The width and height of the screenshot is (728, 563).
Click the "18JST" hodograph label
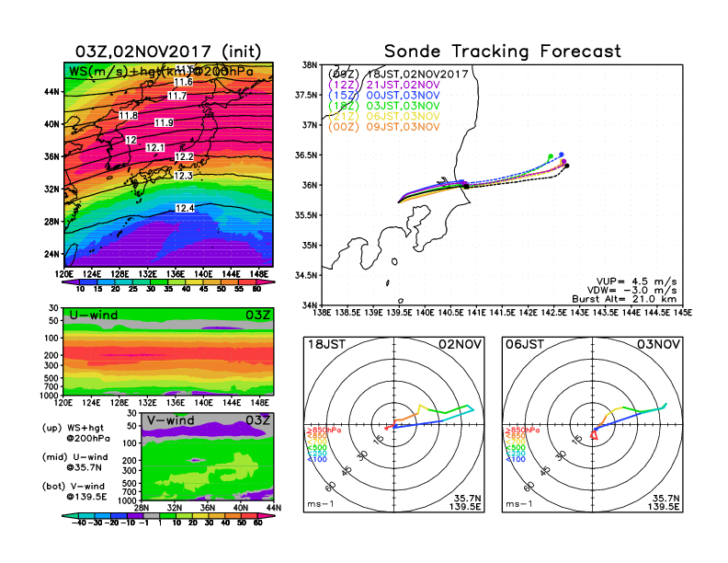326,344
